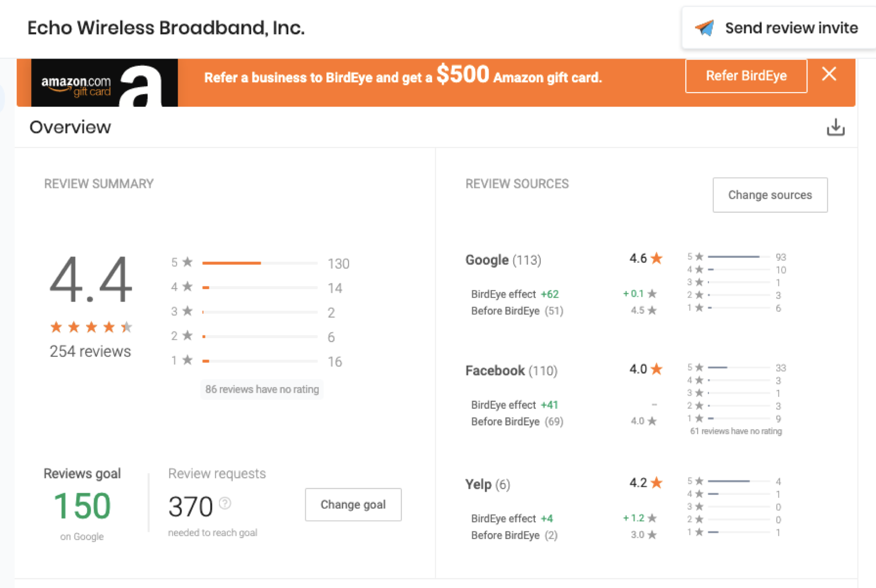Click Change goal for reviews goal

click(x=353, y=505)
